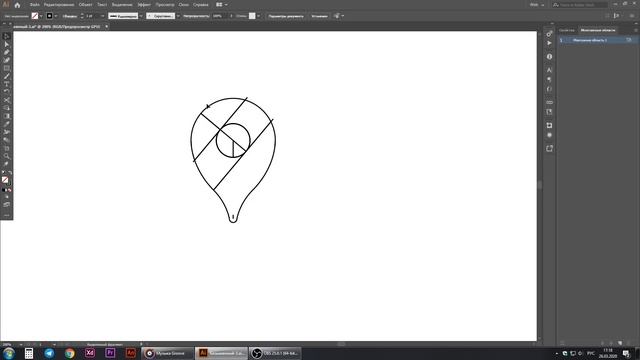The image size is (640, 360).
Task: Open the Текст menu
Action: (102, 5)
